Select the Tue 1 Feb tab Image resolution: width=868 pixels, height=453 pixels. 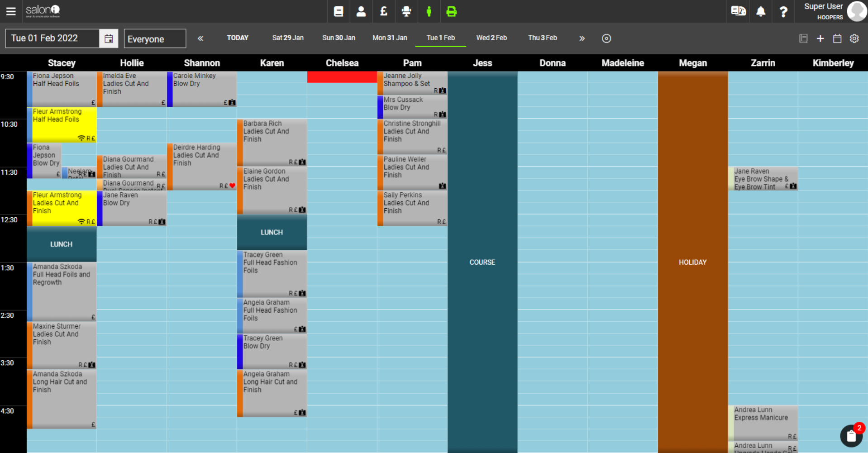point(441,38)
